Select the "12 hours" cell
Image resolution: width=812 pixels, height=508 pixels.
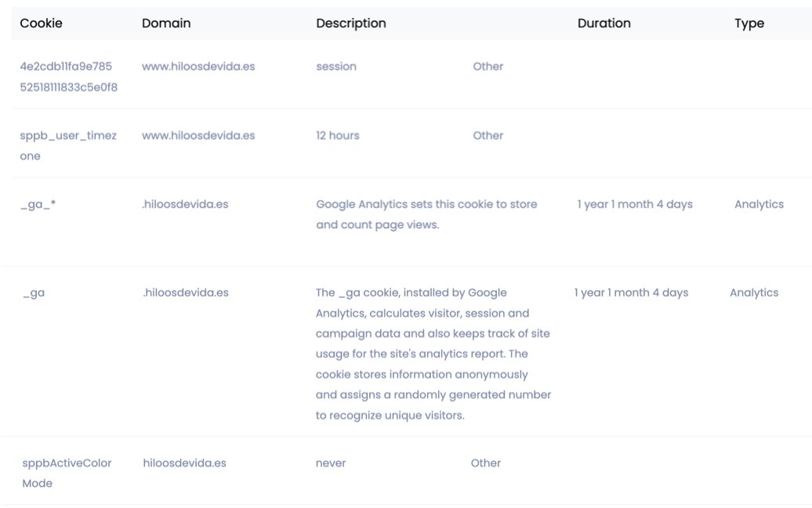pos(338,136)
